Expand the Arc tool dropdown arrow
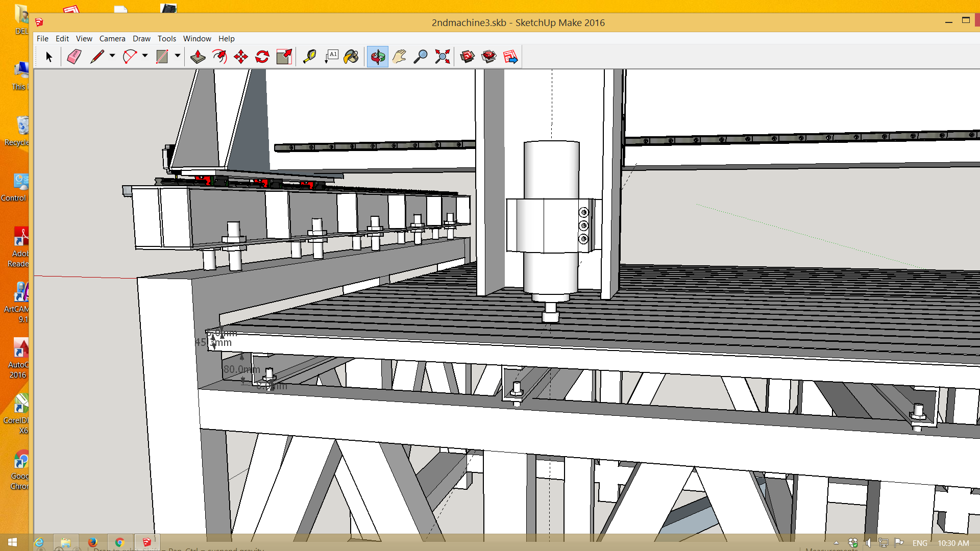 coord(145,56)
